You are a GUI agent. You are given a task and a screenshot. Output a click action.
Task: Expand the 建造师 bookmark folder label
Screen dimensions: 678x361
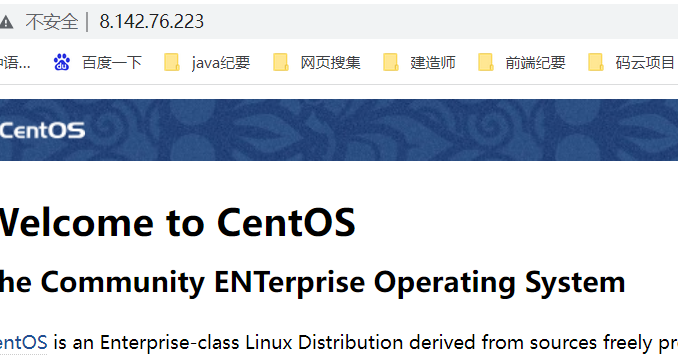pyautogui.click(x=433, y=63)
